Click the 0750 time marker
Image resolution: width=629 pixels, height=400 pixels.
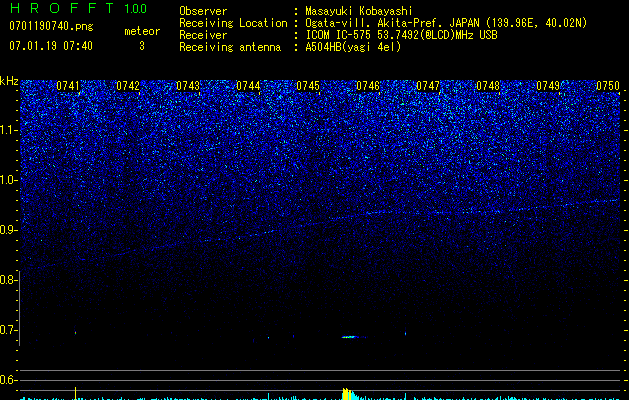point(608,86)
